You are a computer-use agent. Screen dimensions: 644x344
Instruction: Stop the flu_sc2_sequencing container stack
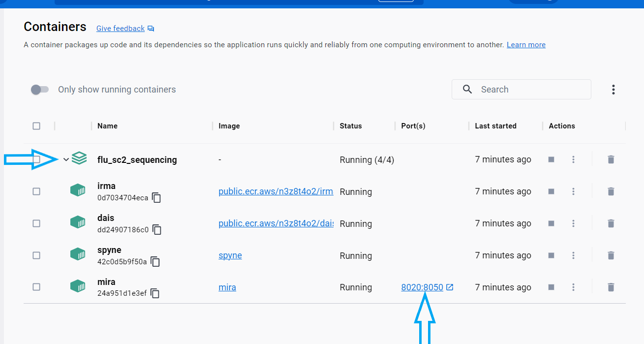(x=551, y=159)
